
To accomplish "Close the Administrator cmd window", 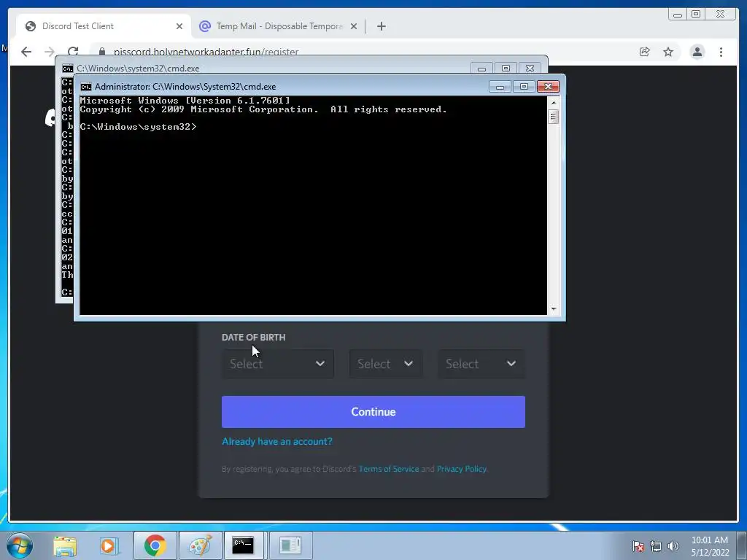I will click(x=548, y=87).
